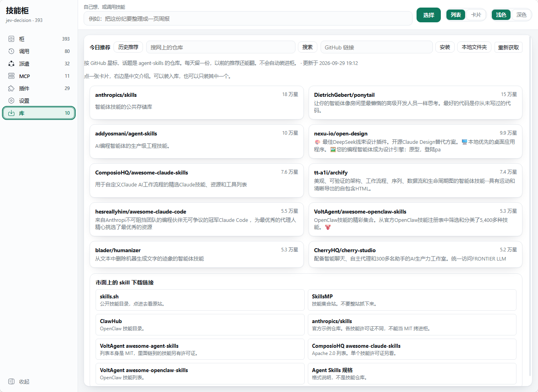Image resolution: width=538 pixels, height=392 pixels.
Task: Open the VoltAgent awesome-agent-skills link
Action: coord(200,349)
